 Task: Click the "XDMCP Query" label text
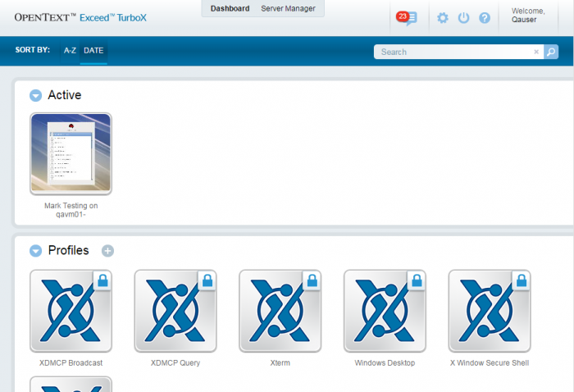click(175, 363)
